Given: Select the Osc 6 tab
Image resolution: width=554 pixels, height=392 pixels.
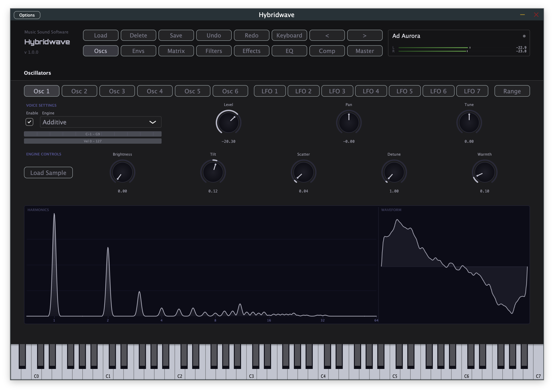Looking at the screenshot, I should 230,91.
